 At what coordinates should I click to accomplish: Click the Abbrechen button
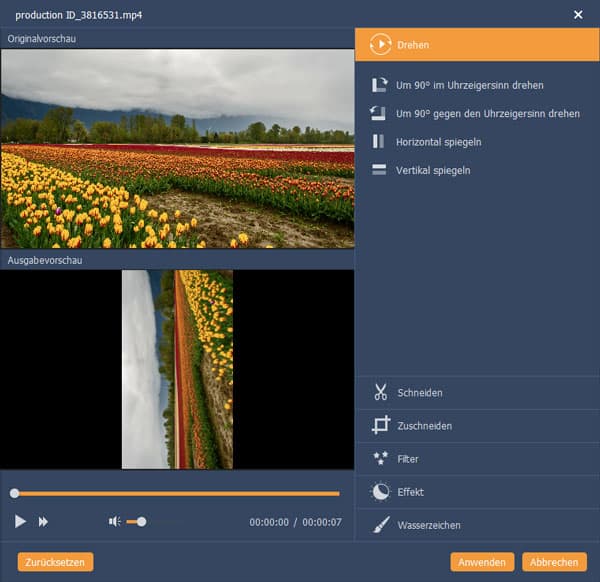coord(554,562)
